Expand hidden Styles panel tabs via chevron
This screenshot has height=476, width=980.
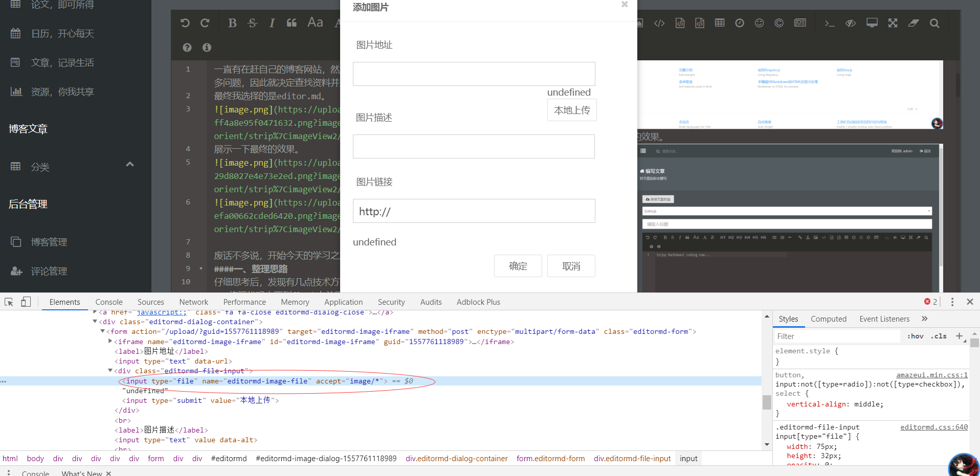tap(924, 319)
